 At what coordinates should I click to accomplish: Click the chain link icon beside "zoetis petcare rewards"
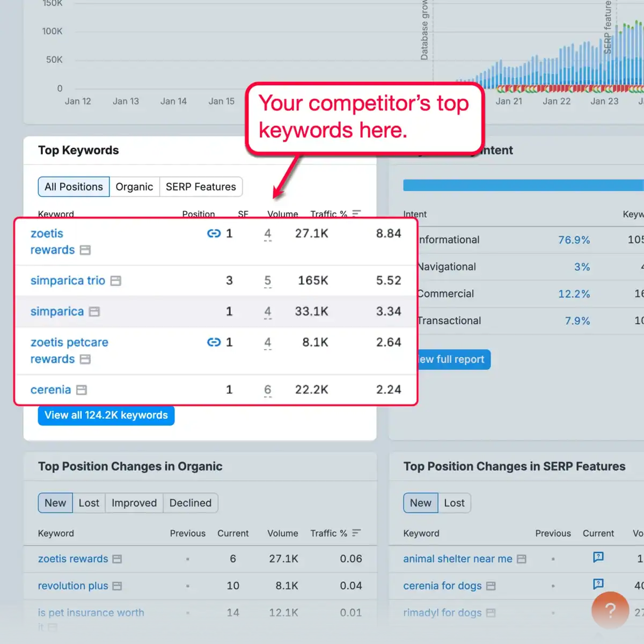(214, 342)
